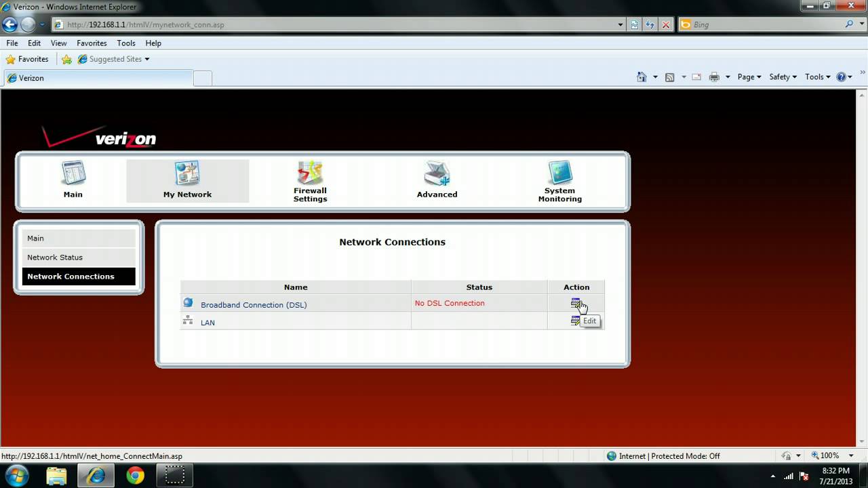Viewport: 868px width, 488px height.
Task: Open the search provider dropdown arrow
Action: 862,24
